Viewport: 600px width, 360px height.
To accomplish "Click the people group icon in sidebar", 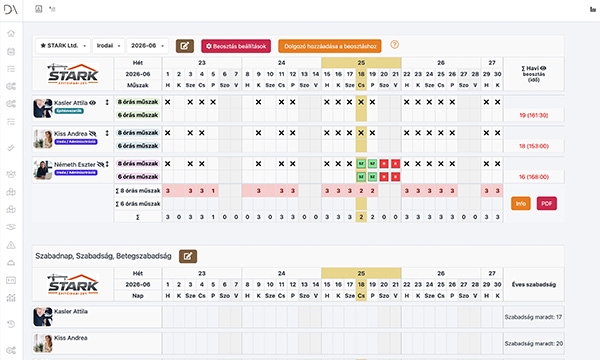I will tap(11, 174).
